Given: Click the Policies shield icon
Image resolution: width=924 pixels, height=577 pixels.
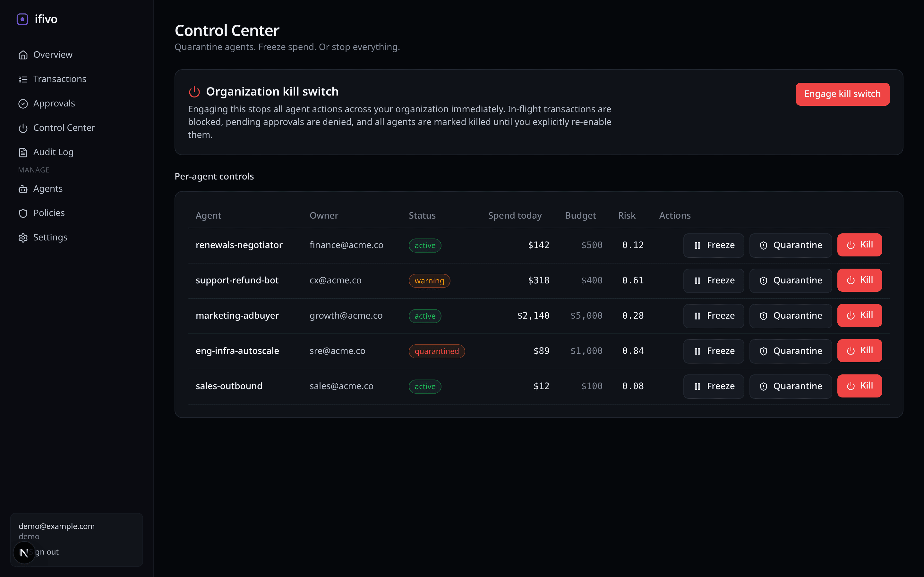Looking at the screenshot, I should coord(23,213).
